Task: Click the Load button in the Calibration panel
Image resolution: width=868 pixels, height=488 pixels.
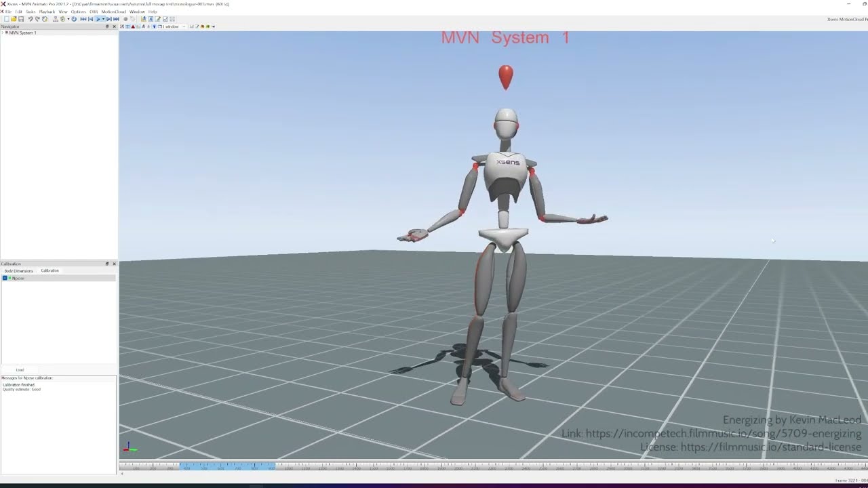Action: point(20,370)
